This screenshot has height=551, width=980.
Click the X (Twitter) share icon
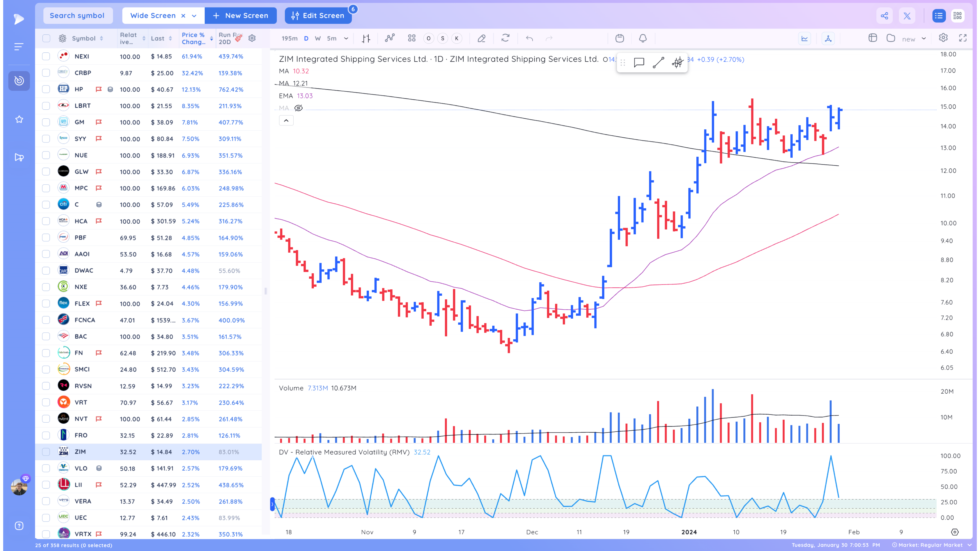pyautogui.click(x=907, y=16)
